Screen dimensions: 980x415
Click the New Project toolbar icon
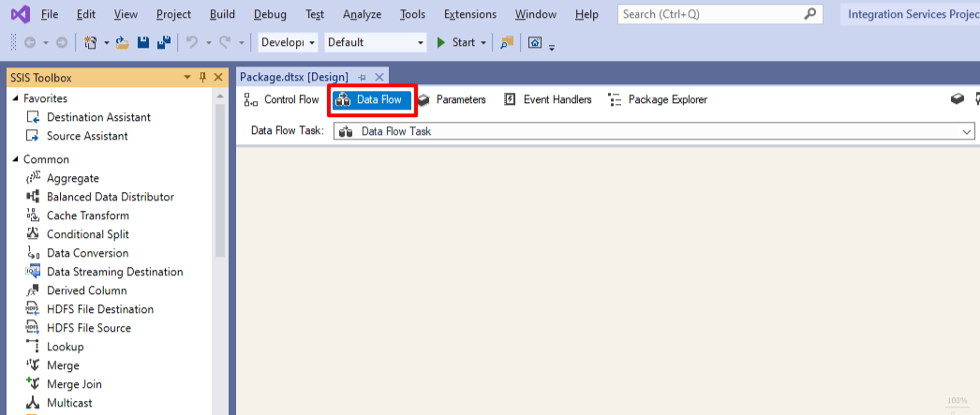(x=91, y=42)
